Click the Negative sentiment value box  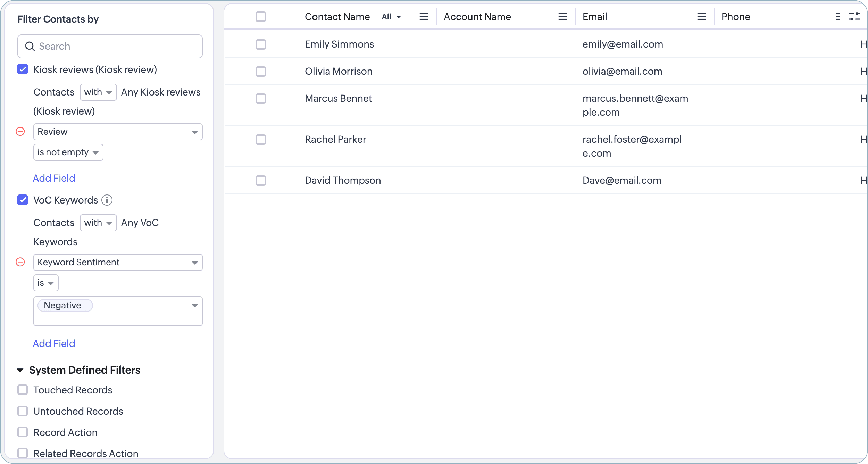point(118,311)
